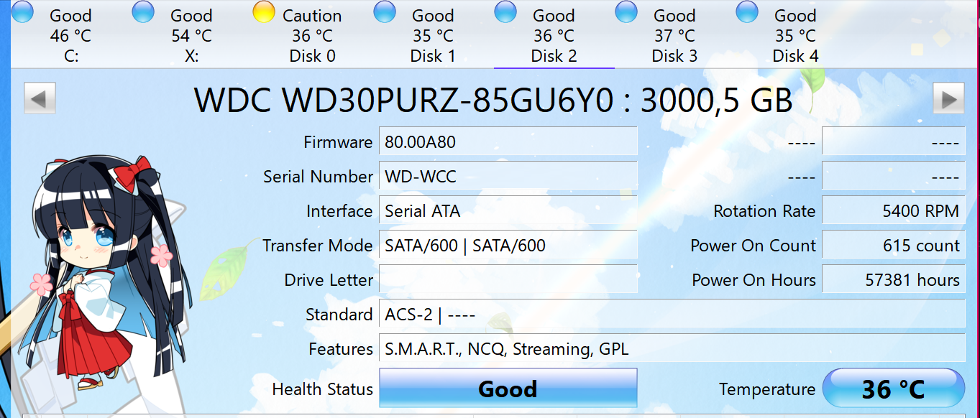Click the Transfer Mode field SATA/600

(x=508, y=245)
